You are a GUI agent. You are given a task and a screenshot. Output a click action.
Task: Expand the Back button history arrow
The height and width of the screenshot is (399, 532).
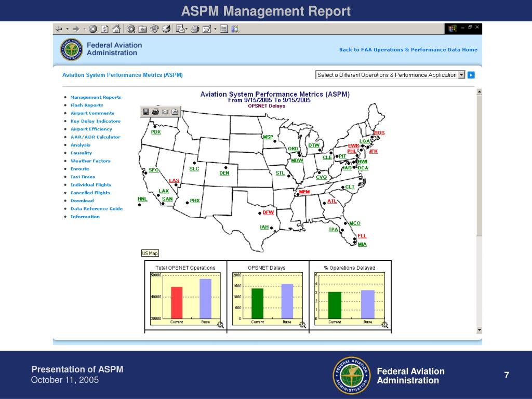coord(67,29)
